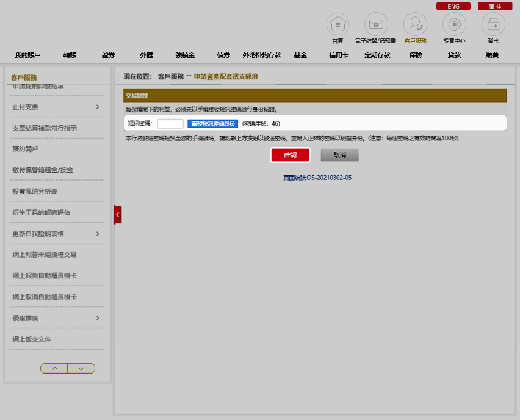Open the 信用卡 menu

coord(339,55)
